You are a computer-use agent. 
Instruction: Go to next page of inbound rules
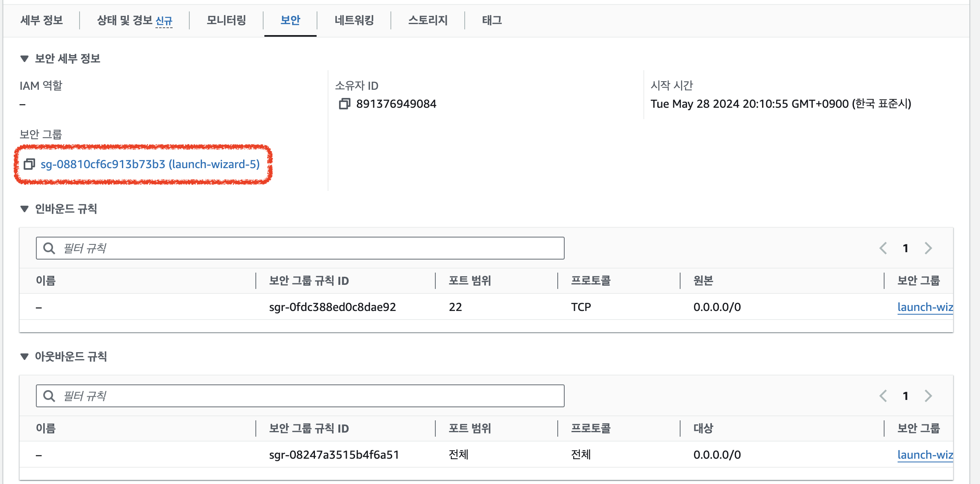[x=928, y=248]
